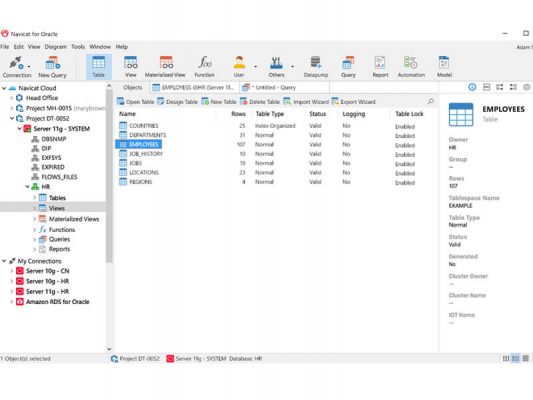
Task: Select the FLOWS_FILES schema
Action: coord(59,177)
